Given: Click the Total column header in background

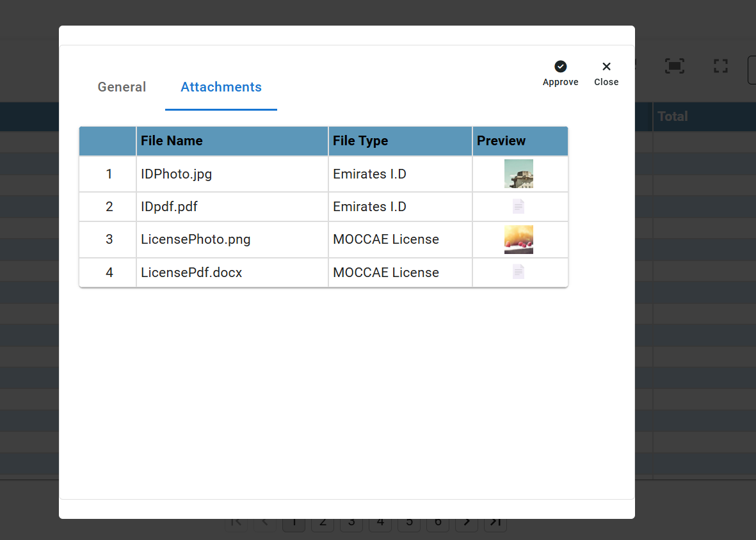Looking at the screenshot, I should click(672, 116).
